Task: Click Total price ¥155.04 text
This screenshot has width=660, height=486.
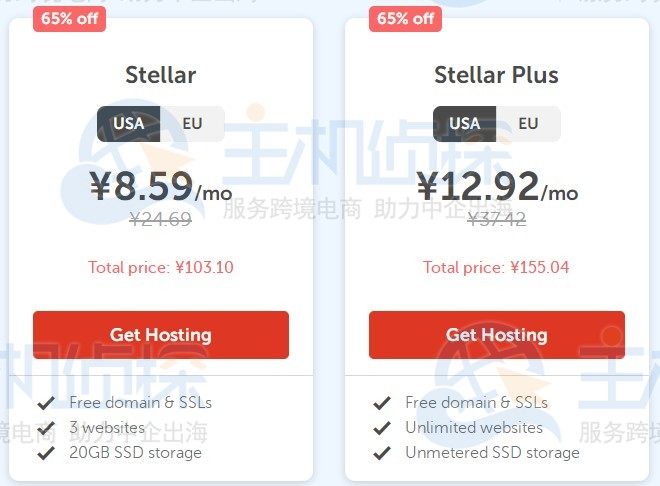Action: (x=497, y=267)
